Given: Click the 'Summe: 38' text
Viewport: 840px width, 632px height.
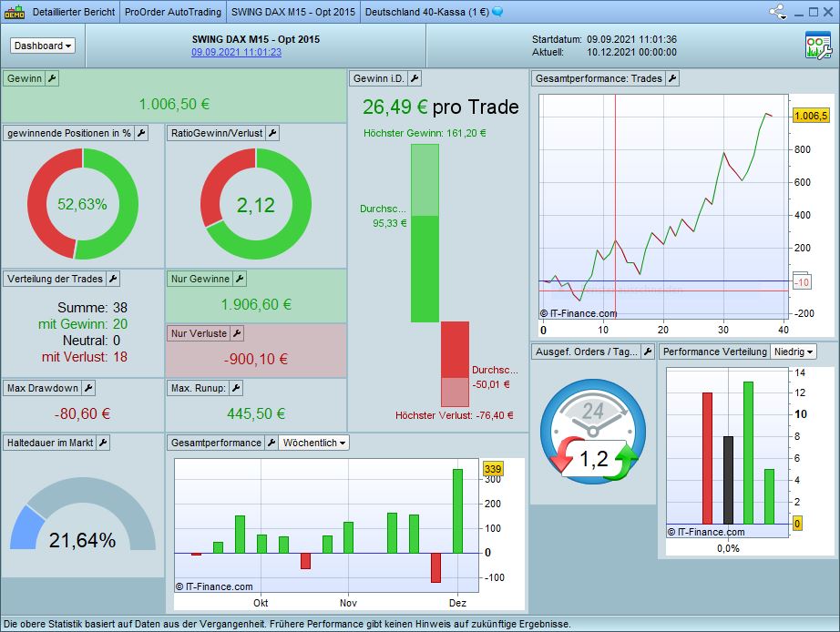Looking at the screenshot, I should pyautogui.click(x=92, y=308).
